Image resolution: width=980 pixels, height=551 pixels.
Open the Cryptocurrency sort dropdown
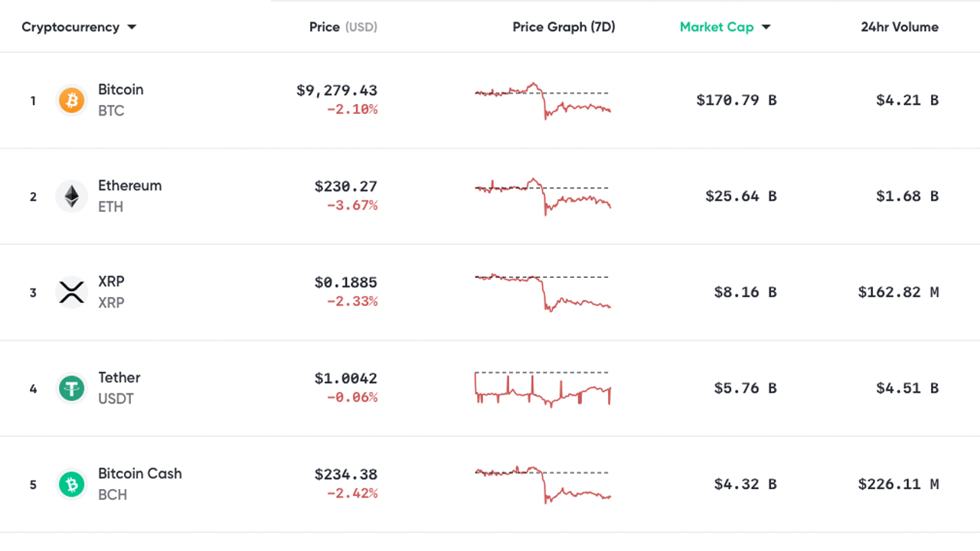pyautogui.click(x=77, y=26)
